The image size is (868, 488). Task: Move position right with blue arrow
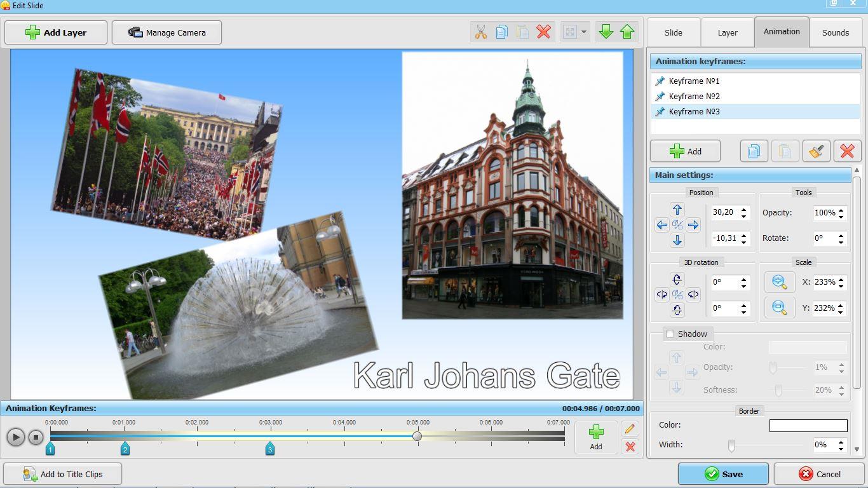pos(693,225)
